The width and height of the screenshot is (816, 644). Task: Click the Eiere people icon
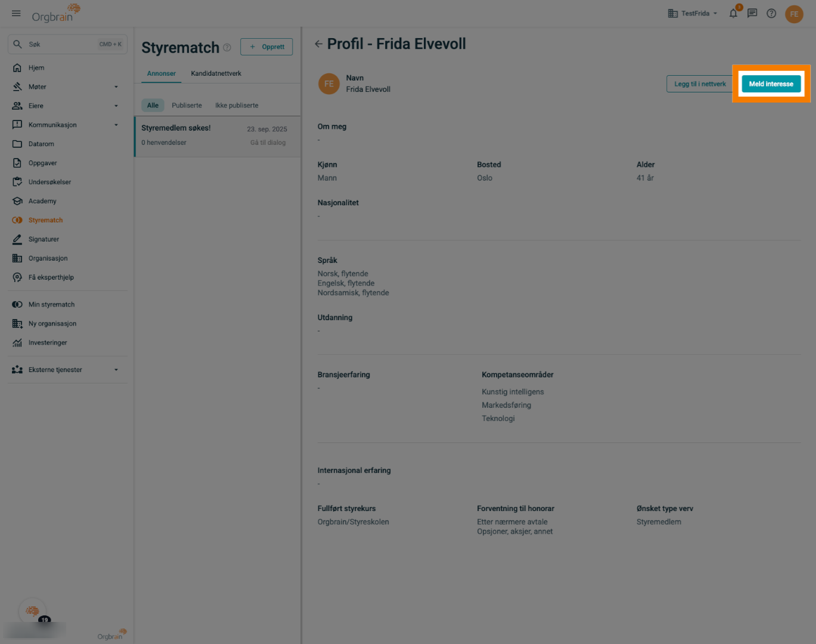point(17,106)
